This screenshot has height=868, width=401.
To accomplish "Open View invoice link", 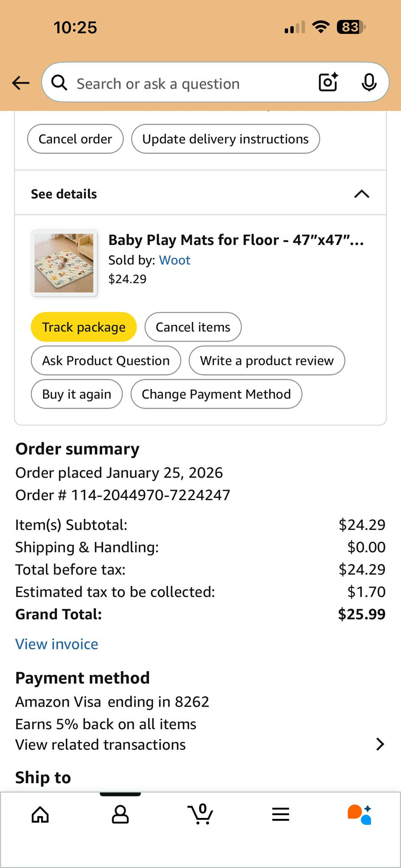I will click(57, 644).
